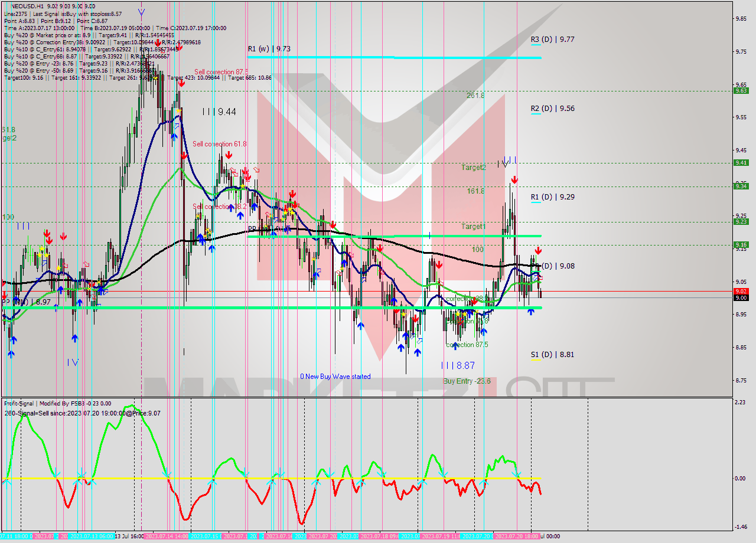Click the 2.23 indicator scale value
This screenshot has height=543, width=756.
point(741,402)
